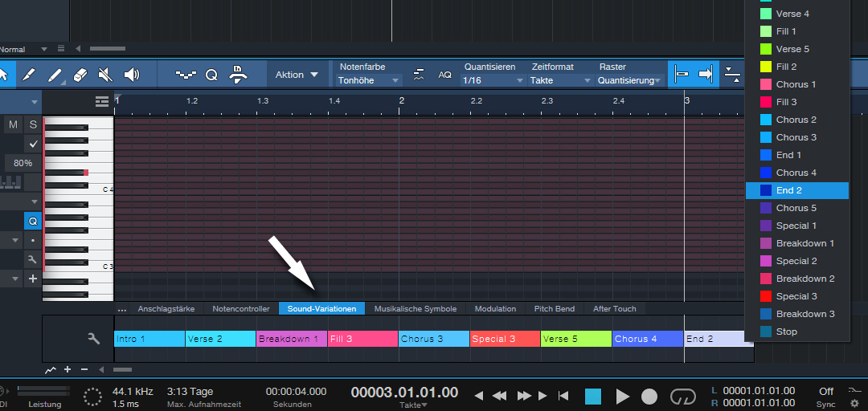Select the Eraser tool
The height and width of the screenshot is (411, 868).
pos(80,75)
